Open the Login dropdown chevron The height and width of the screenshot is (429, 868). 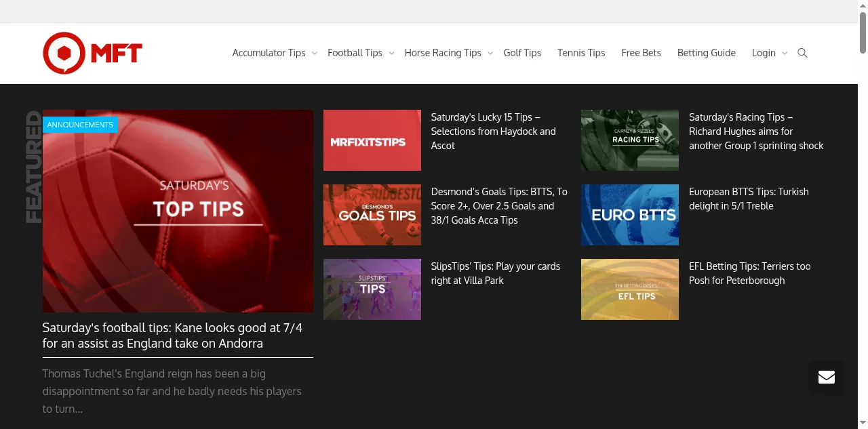coord(785,54)
